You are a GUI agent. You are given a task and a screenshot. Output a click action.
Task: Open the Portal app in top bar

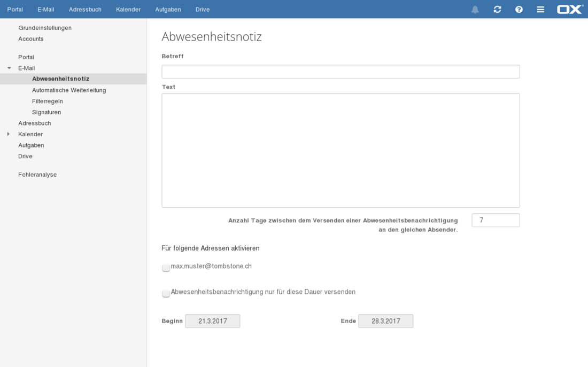[x=15, y=10]
